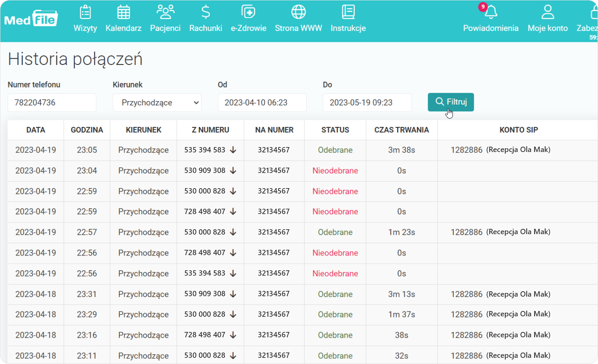Click the NA NUMER column header
Screen dimensions: 598x364
click(x=274, y=130)
